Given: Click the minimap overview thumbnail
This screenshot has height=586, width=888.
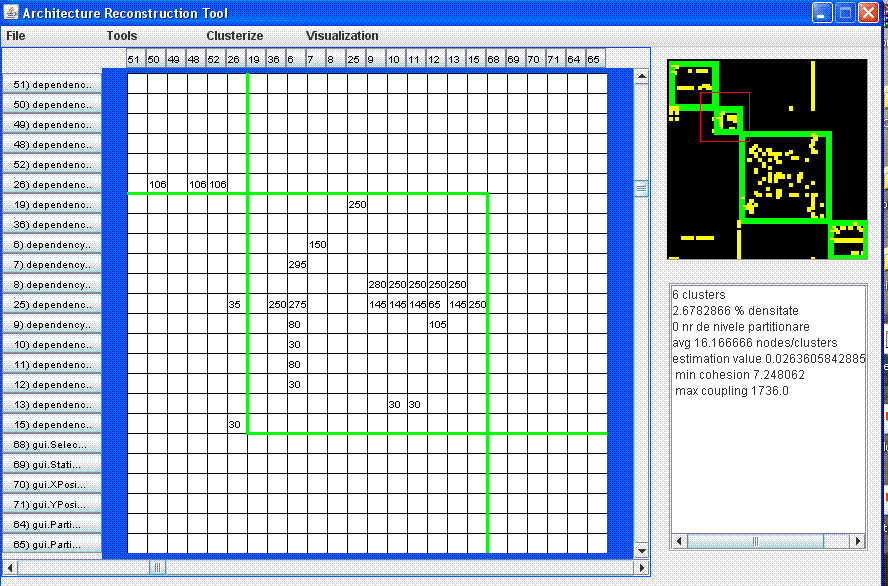Looking at the screenshot, I should pos(767,160).
